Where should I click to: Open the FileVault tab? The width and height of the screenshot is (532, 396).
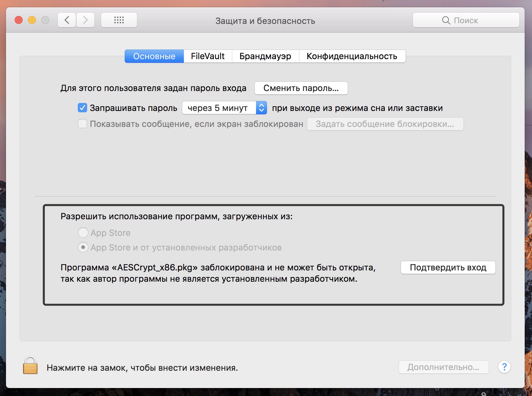coord(208,56)
